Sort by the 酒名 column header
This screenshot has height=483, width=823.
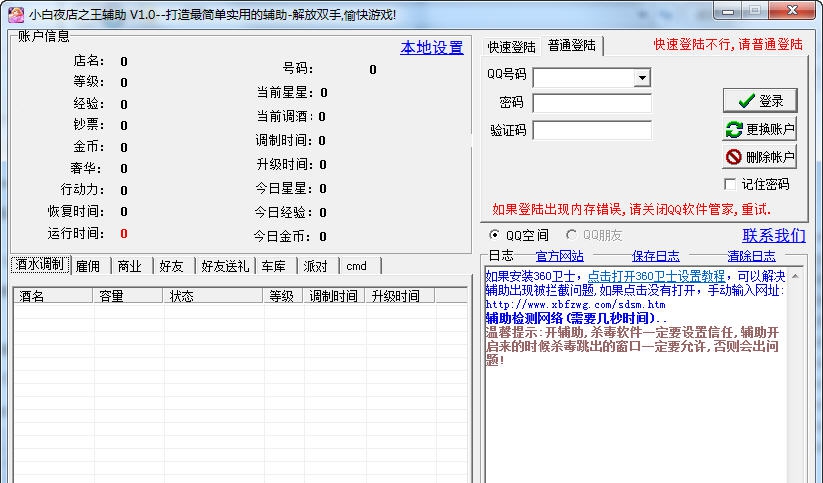(53, 296)
